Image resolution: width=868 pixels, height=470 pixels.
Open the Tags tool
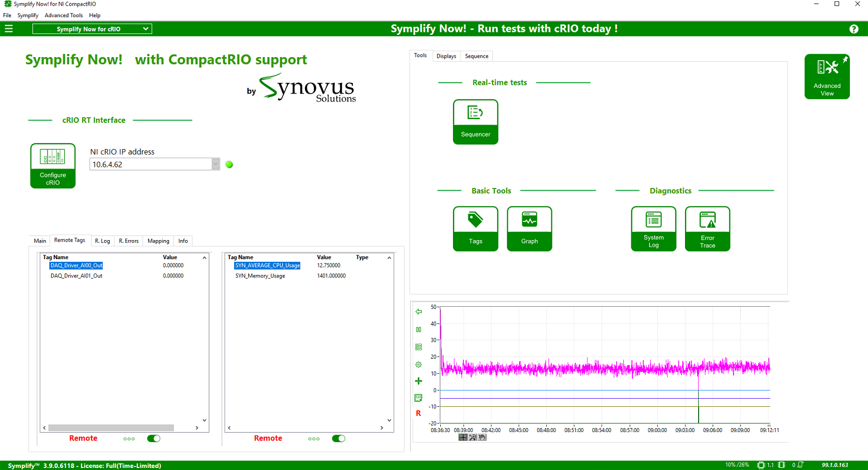[x=475, y=228]
